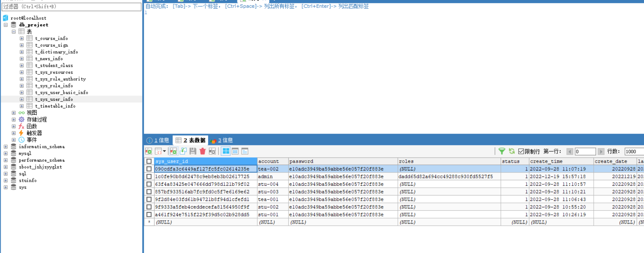Viewport: 644px width, 253px height.
Task: Click the db_project database icon
Action: pos(14,25)
